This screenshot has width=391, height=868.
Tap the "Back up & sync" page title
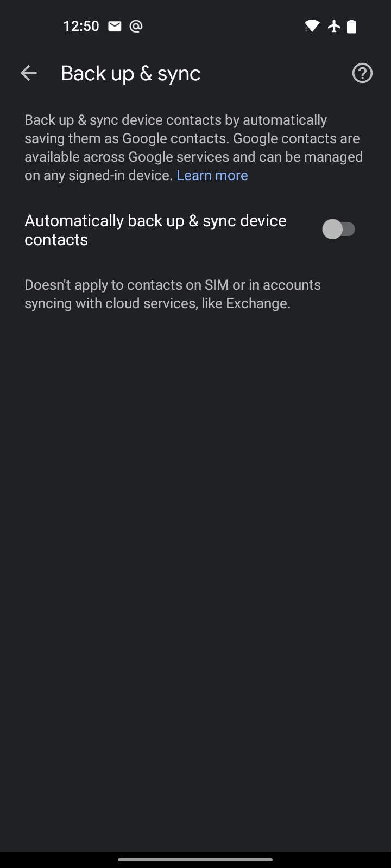(131, 73)
